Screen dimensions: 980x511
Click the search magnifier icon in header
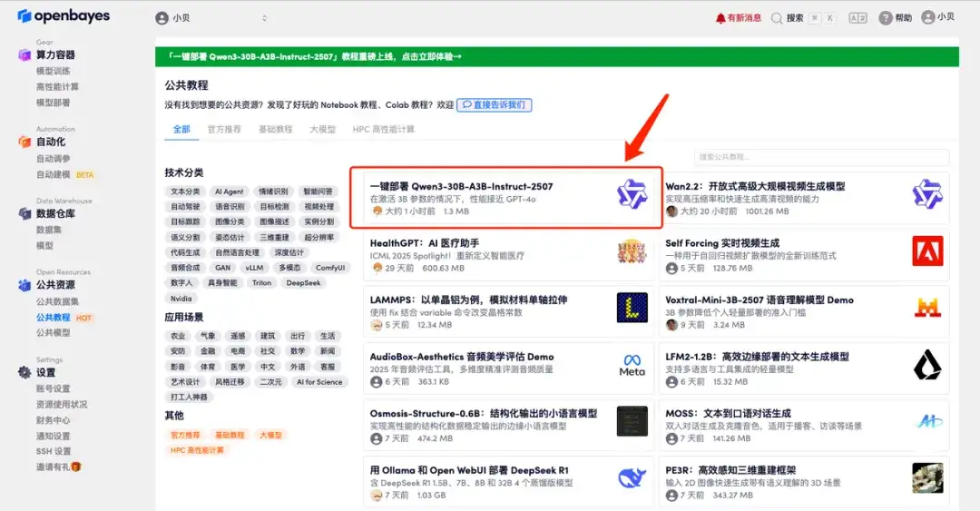click(776, 18)
